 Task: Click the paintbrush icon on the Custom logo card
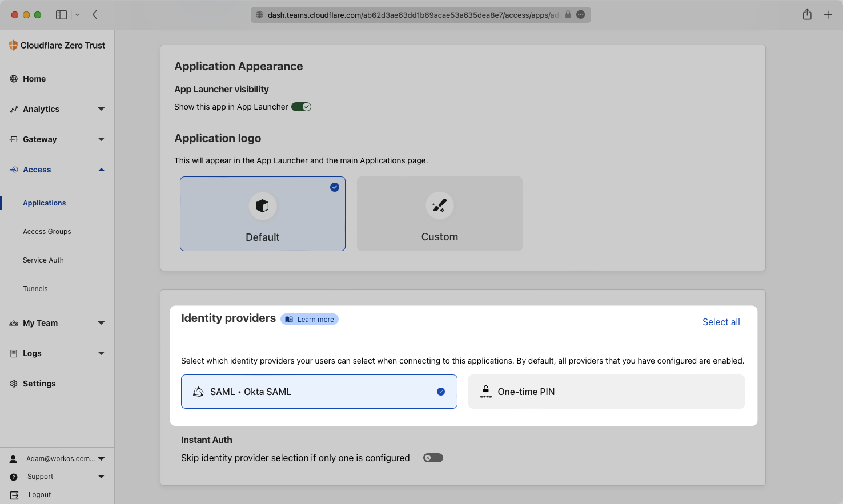(x=439, y=206)
